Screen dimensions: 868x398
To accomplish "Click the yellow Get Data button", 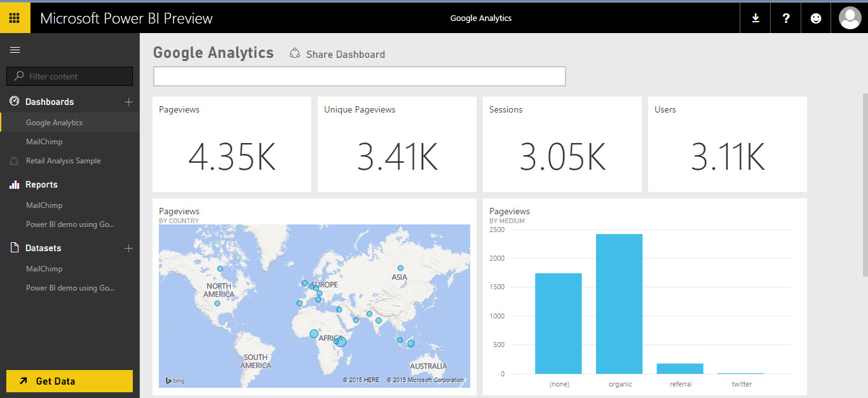I will point(69,381).
